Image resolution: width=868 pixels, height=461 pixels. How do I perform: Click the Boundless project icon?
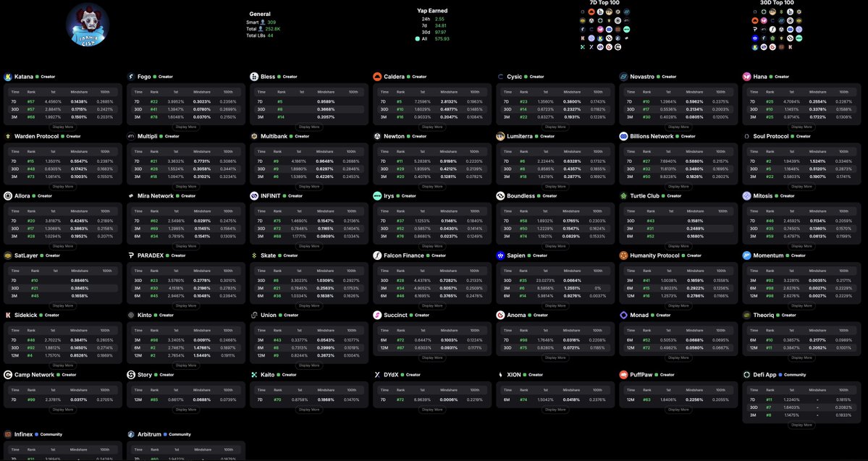(x=500, y=196)
